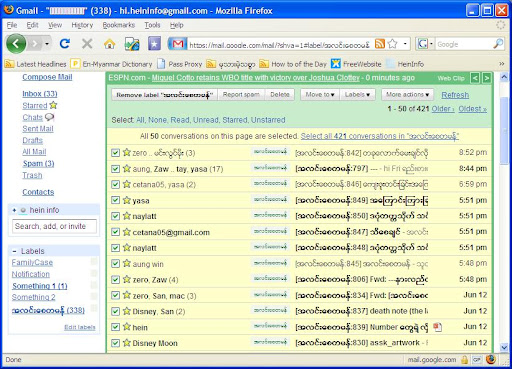
Task: Open the Move to dropdown
Action: pyautogui.click(x=320, y=95)
